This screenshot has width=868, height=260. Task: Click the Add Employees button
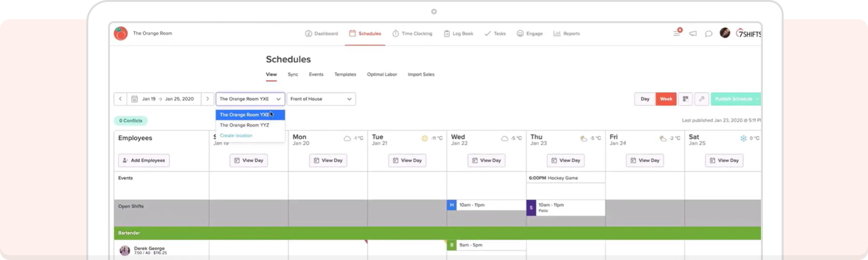[144, 160]
